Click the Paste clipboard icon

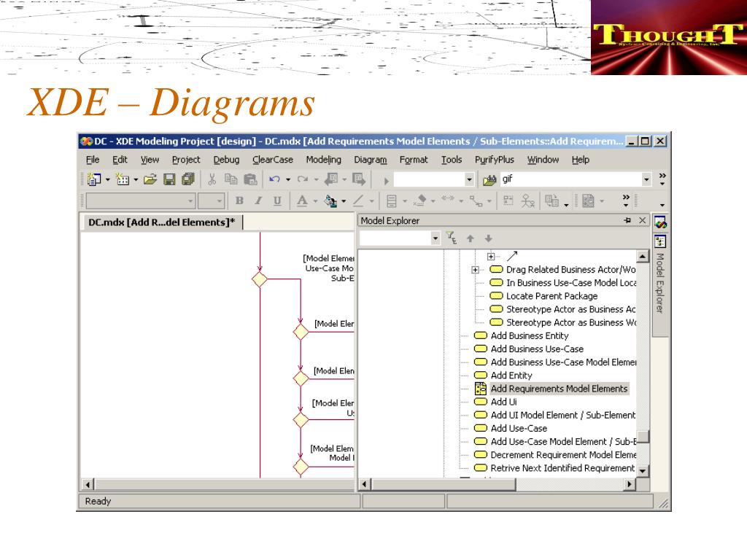point(250,179)
